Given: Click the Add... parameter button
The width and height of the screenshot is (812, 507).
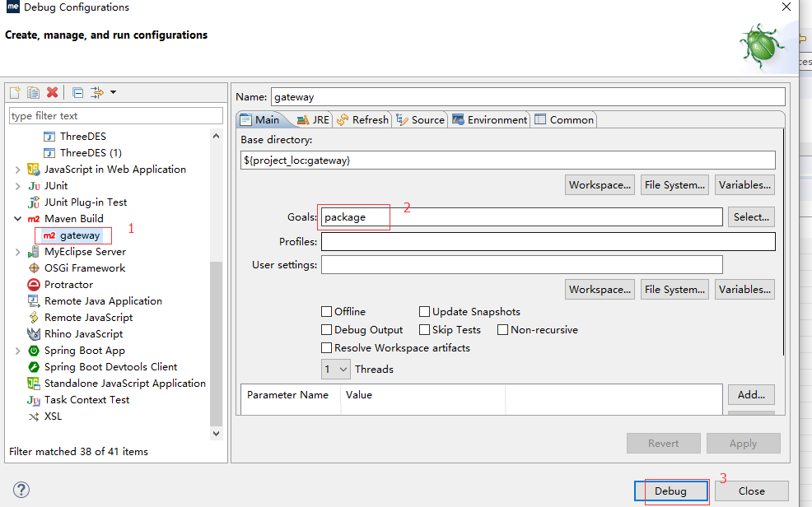Looking at the screenshot, I should point(751,395).
